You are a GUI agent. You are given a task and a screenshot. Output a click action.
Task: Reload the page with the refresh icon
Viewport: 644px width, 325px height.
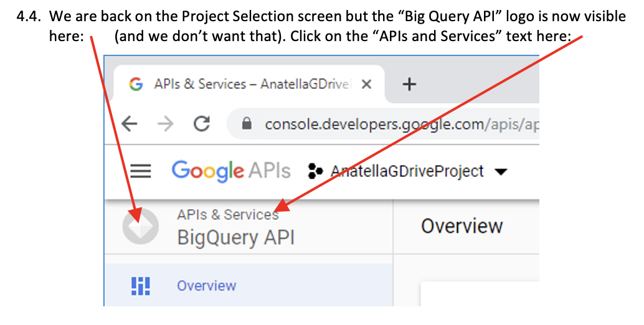(x=201, y=124)
